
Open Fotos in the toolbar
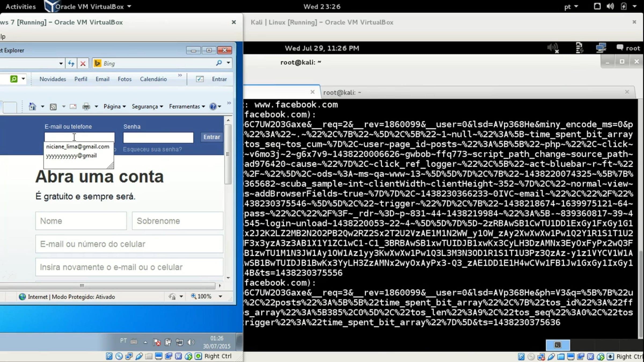point(125,79)
